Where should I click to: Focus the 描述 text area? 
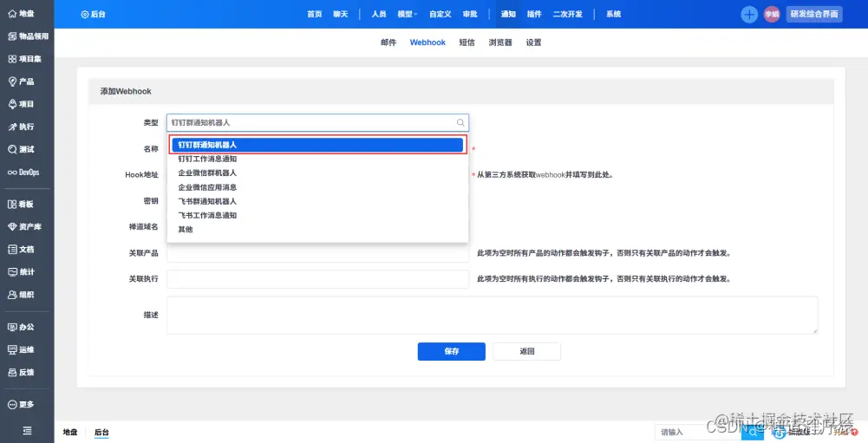tap(493, 315)
